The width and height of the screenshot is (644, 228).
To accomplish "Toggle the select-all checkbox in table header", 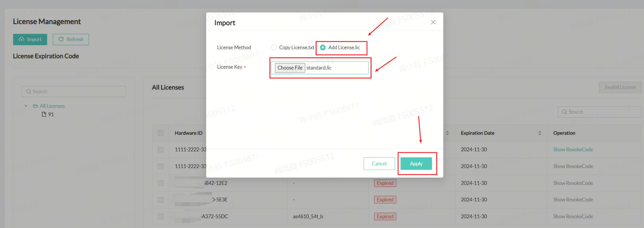I will 161,133.
